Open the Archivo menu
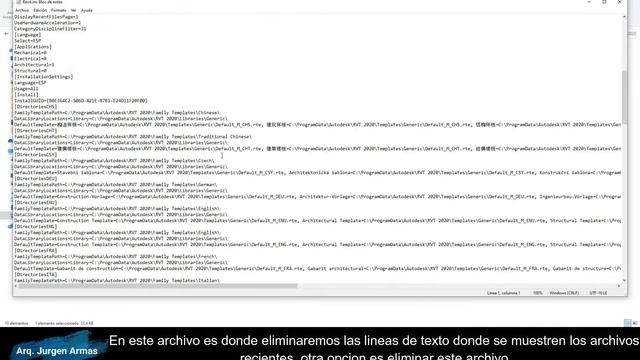This screenshot has height=360, width=640. [22, 10]
